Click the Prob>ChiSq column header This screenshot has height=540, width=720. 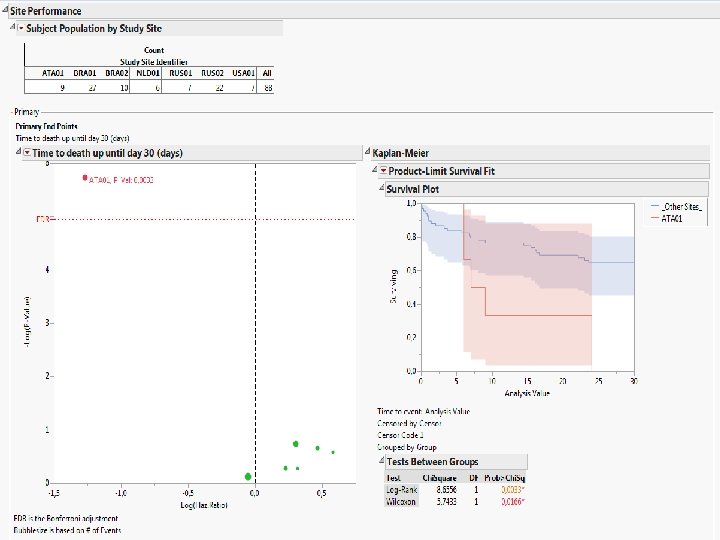click(505, 478)
